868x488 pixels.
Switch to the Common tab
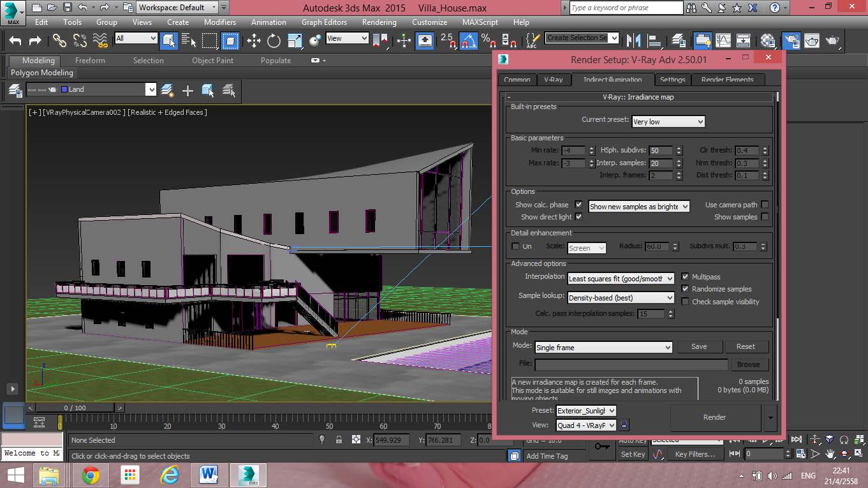pyautogui.click(x=517, y=80)
